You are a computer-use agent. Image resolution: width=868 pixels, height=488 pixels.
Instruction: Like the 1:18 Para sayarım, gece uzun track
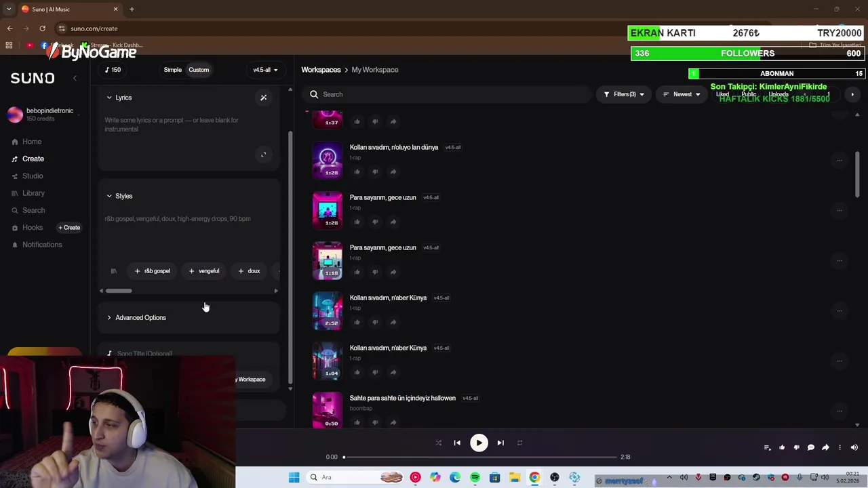(357, 272)
